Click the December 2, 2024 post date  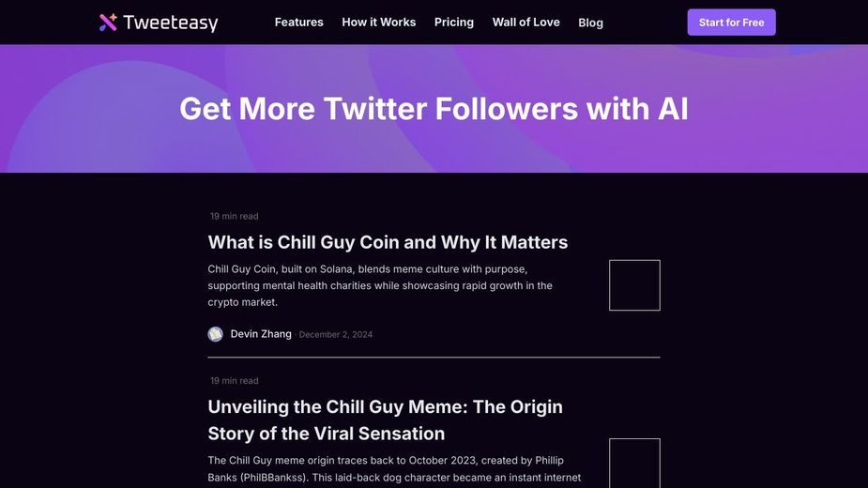point(336,335)
